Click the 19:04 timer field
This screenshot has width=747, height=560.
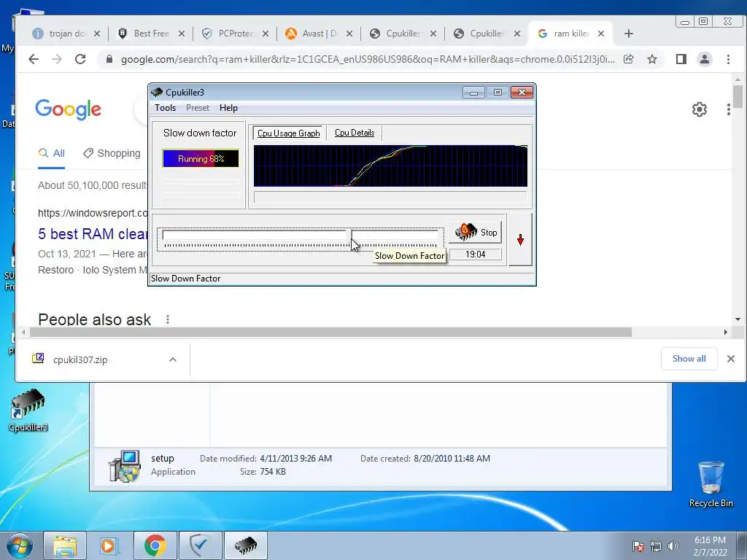[x=476, y=254]
